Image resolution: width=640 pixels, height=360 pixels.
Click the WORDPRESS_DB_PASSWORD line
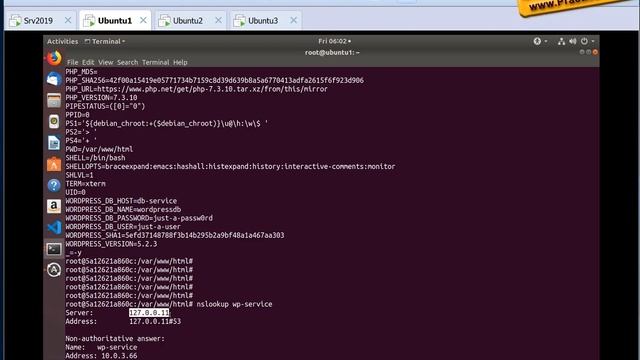139,218
